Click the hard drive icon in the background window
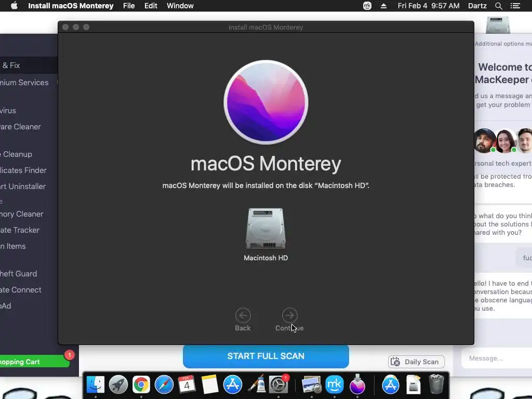 click(x=498, y=25)
